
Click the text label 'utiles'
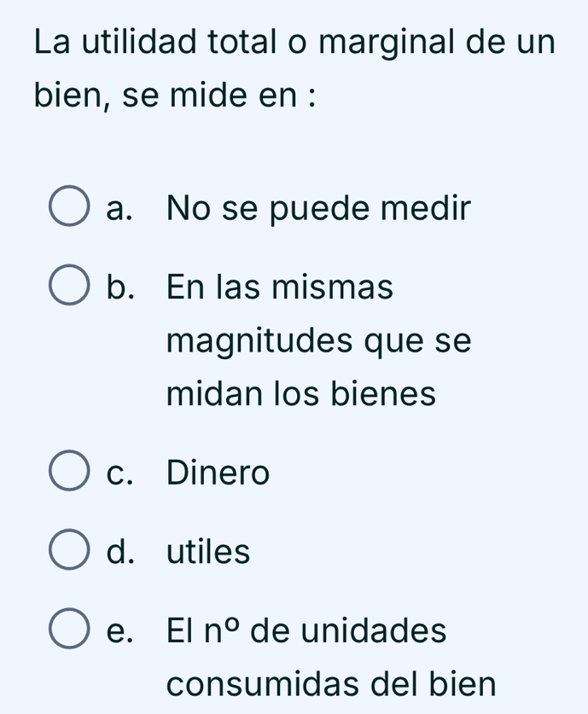[x=207, y=550]
